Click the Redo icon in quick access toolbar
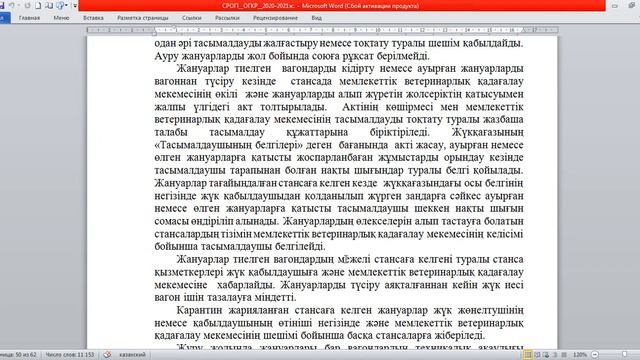This screenshot has width=640, height=360. click(x=27, y=5)
